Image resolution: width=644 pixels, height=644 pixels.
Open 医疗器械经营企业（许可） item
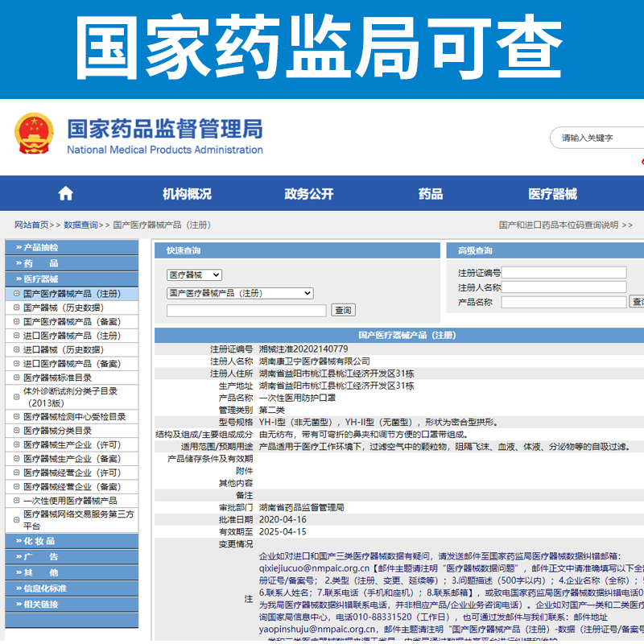pyautogui.click(x=72, y=473)
